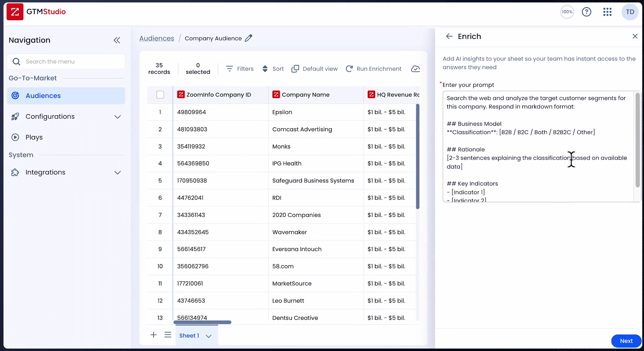
Task: Select the Leo Burnett cell
Action: tap(316, 300)
